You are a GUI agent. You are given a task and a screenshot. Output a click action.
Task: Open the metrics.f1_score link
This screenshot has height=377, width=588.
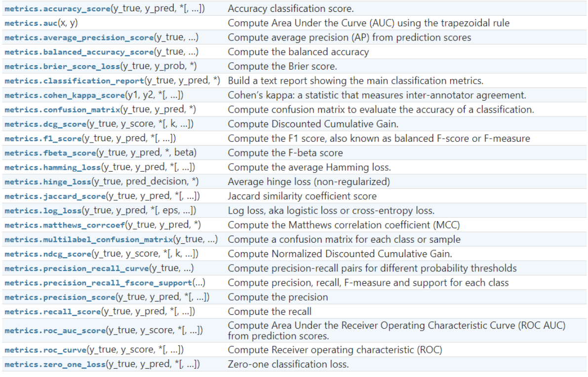(x=43, y=139)
